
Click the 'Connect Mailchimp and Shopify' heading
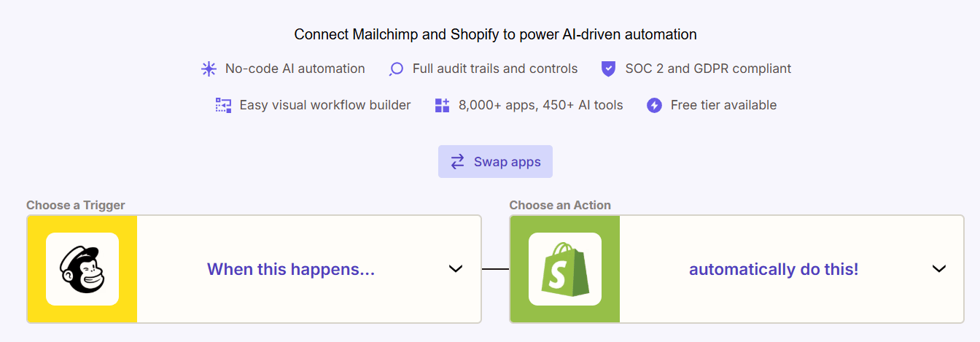click(x=495, y=34)
